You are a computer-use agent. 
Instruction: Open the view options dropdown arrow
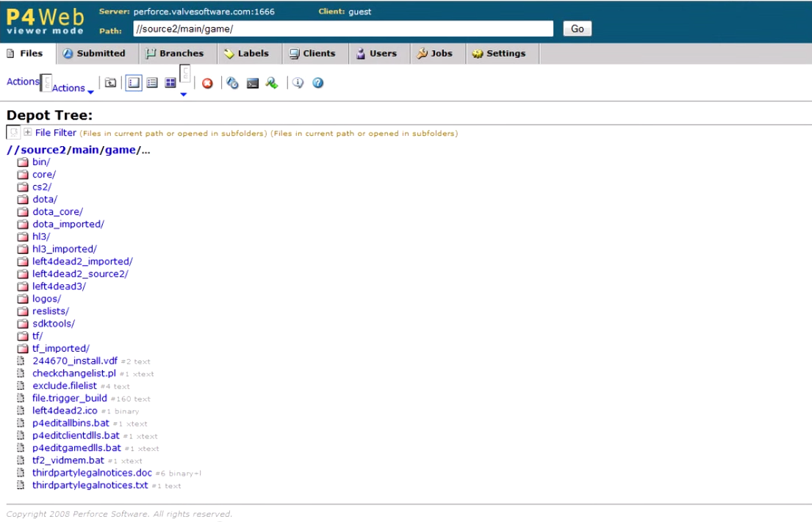click(x=183, y=94)
